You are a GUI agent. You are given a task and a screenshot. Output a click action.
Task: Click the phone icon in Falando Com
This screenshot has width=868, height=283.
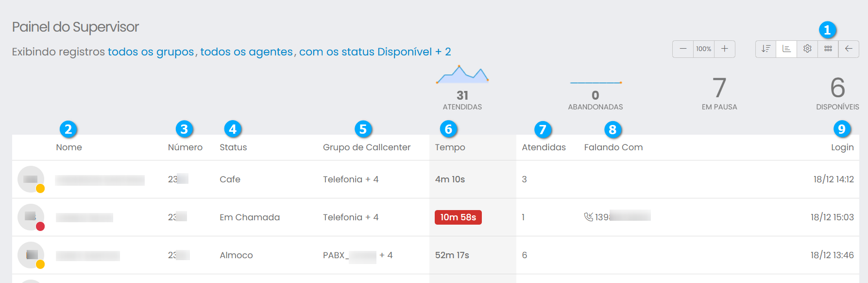point(588,217)
